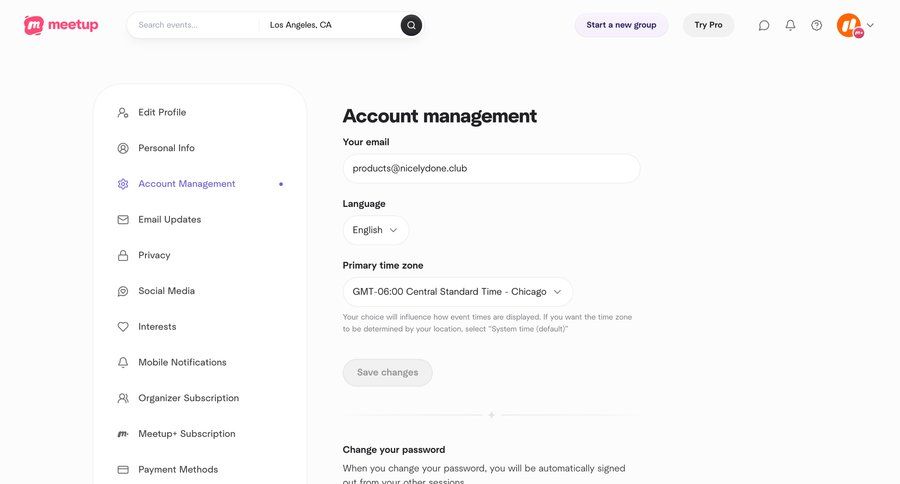The width and height of the screenshot is (900, 484).
Task: Click the Privacy lock icon
Action: [123, 255]
